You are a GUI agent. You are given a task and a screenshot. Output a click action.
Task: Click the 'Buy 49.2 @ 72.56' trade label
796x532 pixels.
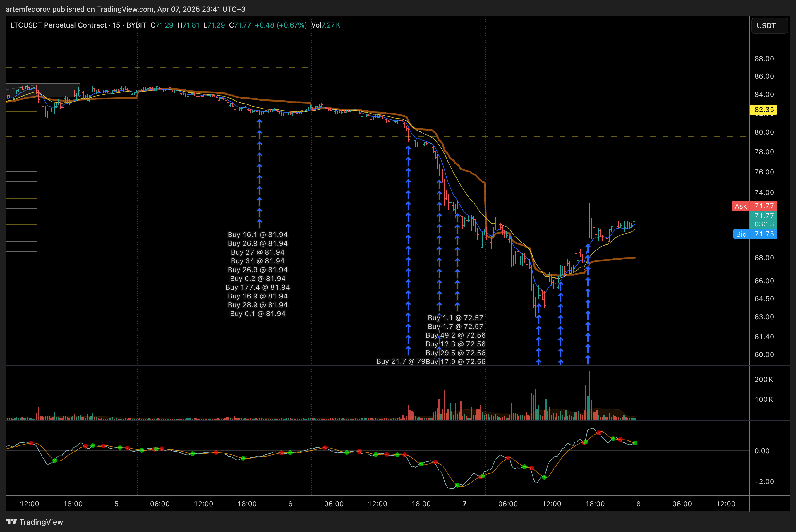(455, 336)
